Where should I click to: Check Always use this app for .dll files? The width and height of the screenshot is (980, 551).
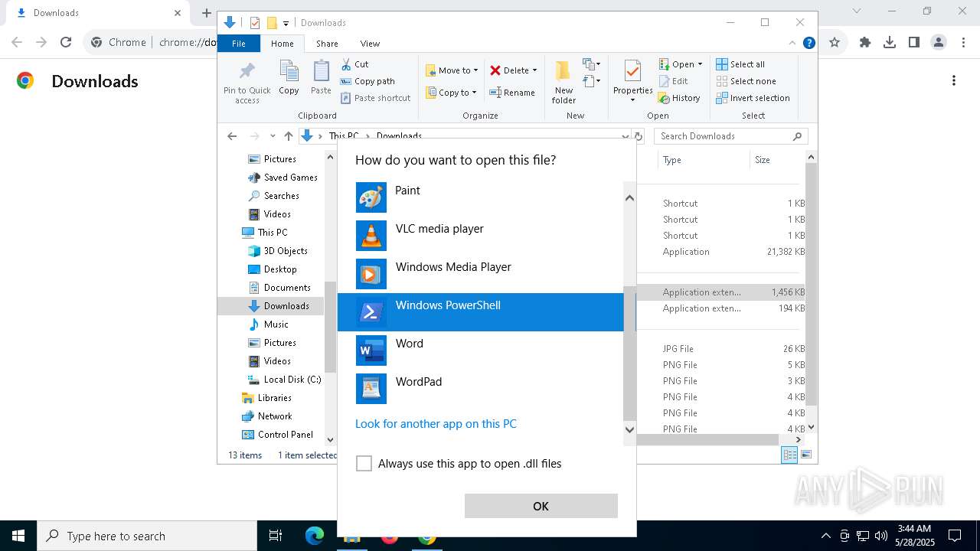364,464
